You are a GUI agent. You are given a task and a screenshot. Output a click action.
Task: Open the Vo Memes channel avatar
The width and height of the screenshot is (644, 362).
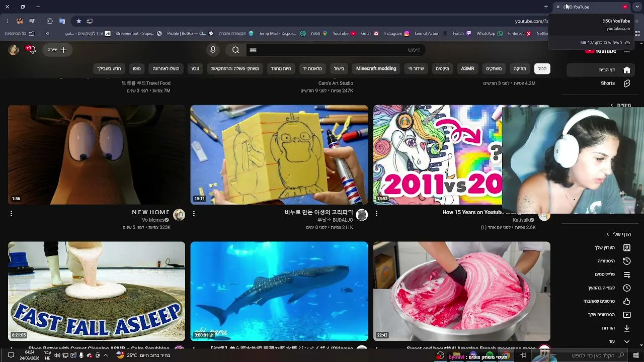coord(179,215)
